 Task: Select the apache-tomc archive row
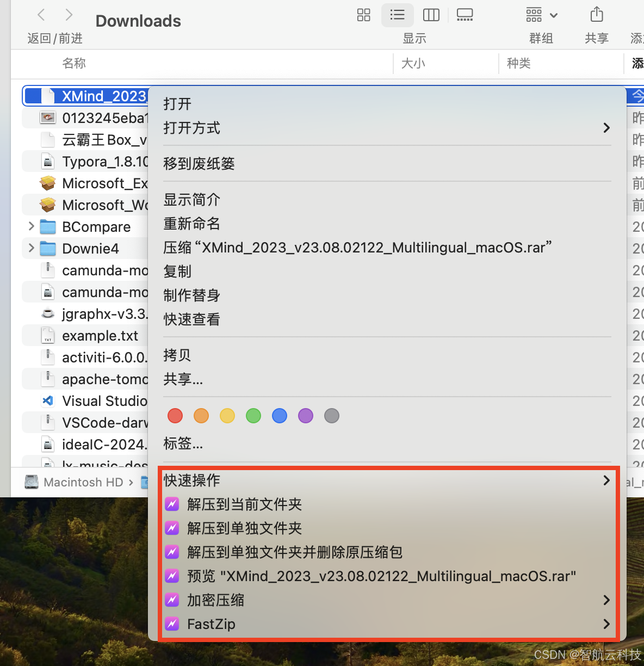tap(85, 379)
